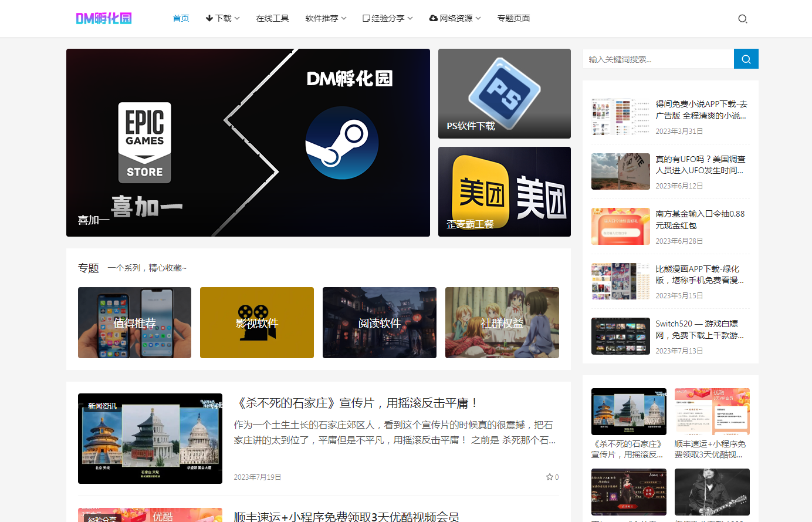Click the date 2023年7月19日
This screenshot has width=812, height=522.
point(258,477)
